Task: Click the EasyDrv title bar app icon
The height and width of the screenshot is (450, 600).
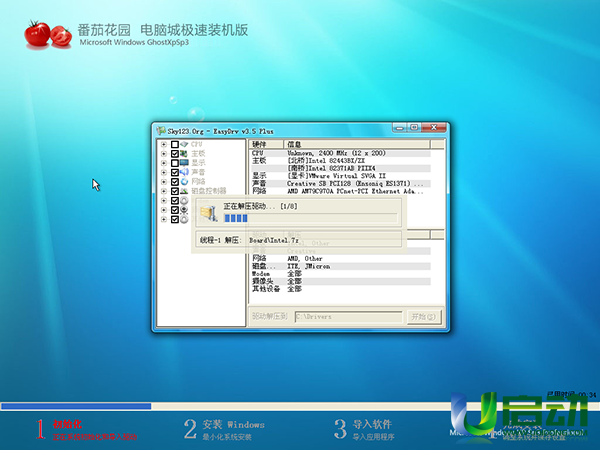Action: [161, 131]
